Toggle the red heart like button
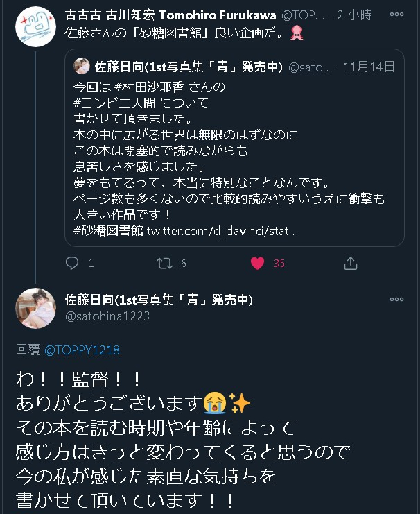The height and width of the screenshot is (514, 420). coord(257,263)
